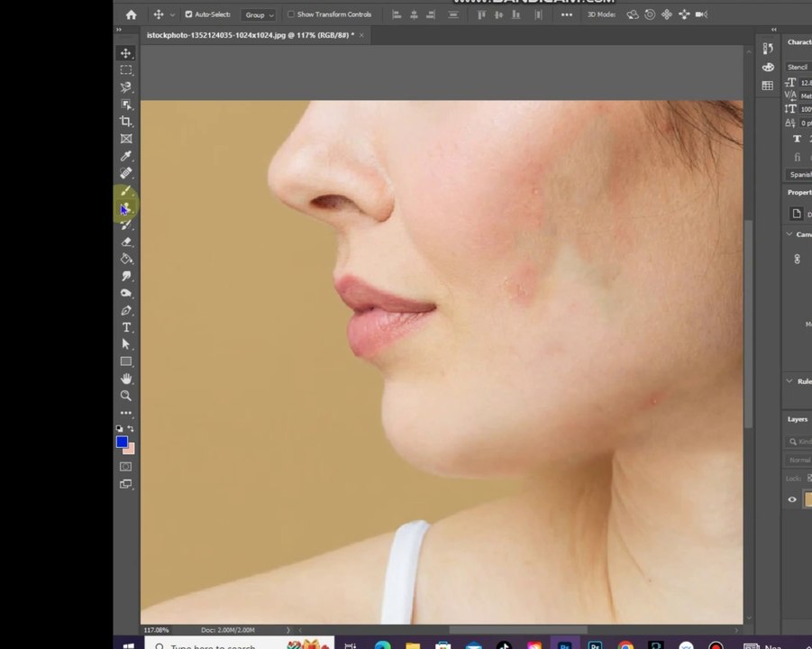812x649 pixels.
Task: Select the Spot Healing Brush tool
Action: pos(126,173)
